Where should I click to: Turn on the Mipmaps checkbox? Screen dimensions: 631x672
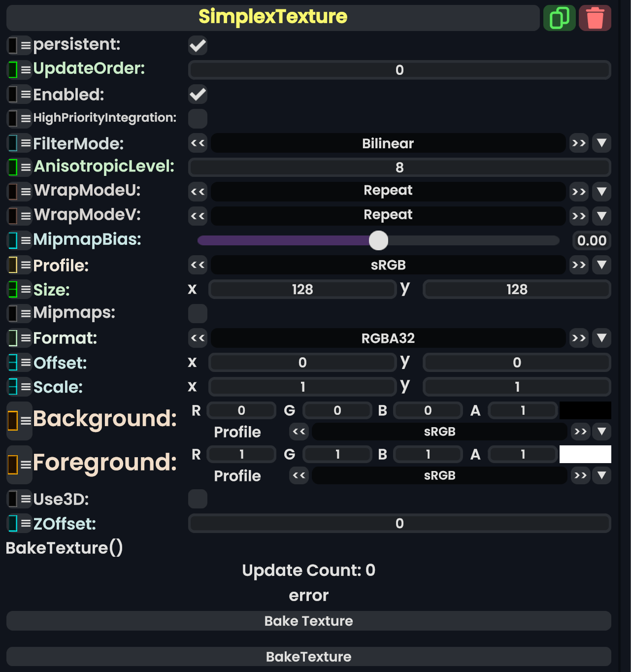198,313
